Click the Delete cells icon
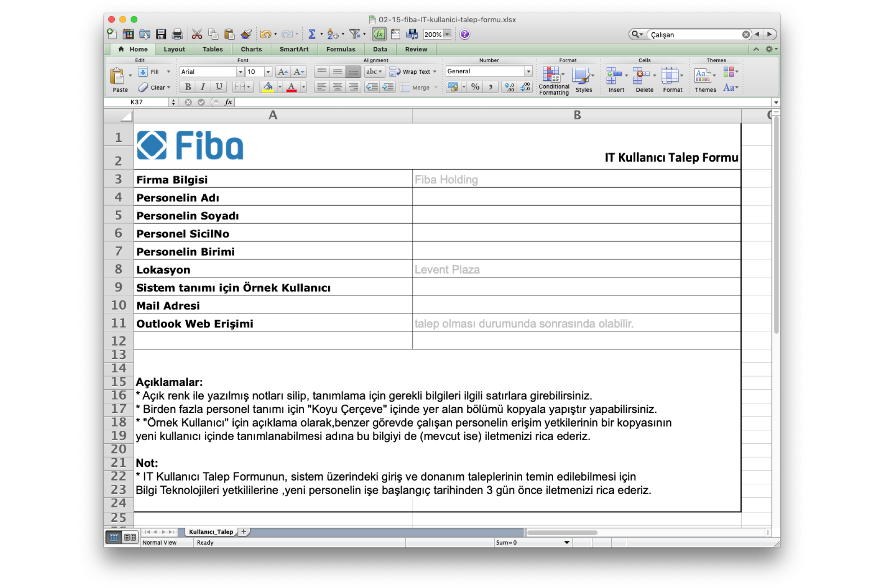The image size is (885, 588). point(640,76)
